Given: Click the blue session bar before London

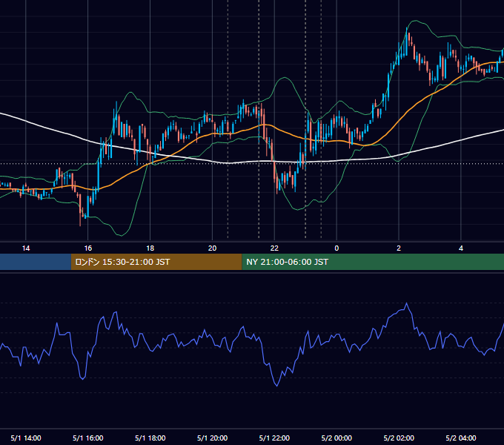Looking at the screenshot, I should (36, 262).
